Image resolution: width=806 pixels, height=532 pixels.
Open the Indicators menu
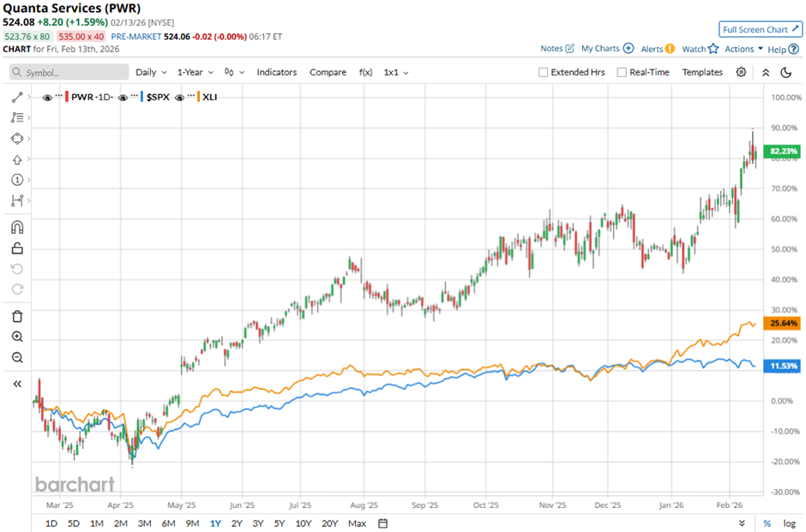point(276,73)
